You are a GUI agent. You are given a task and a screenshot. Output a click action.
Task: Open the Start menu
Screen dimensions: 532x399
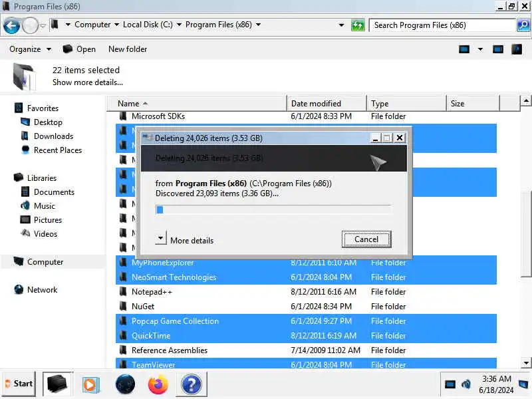(19, 384)
